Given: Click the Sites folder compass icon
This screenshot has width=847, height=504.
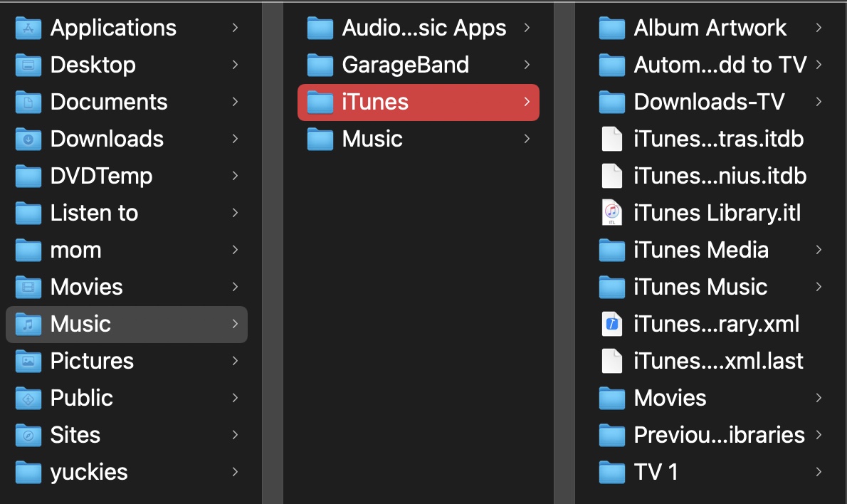Looking at the screenshot, I should tap(28, 435).
